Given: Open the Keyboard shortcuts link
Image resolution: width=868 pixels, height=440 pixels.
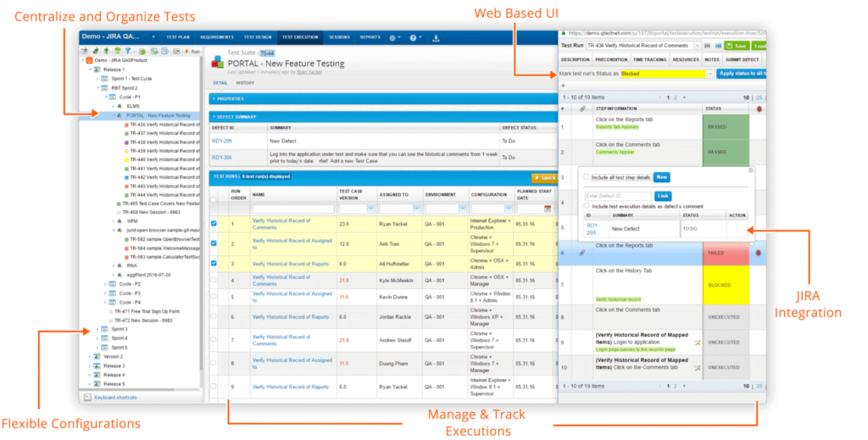Looking at the screenshot, I should [x=115, y=398].
